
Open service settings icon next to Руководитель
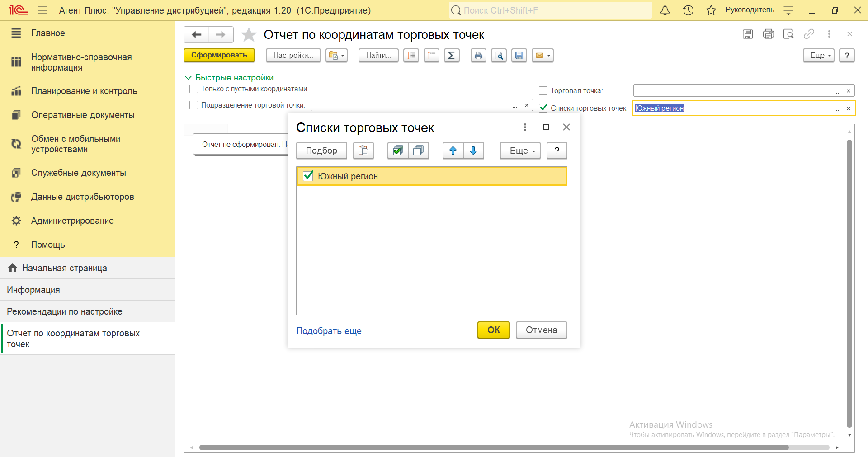[x=788, y=10]
